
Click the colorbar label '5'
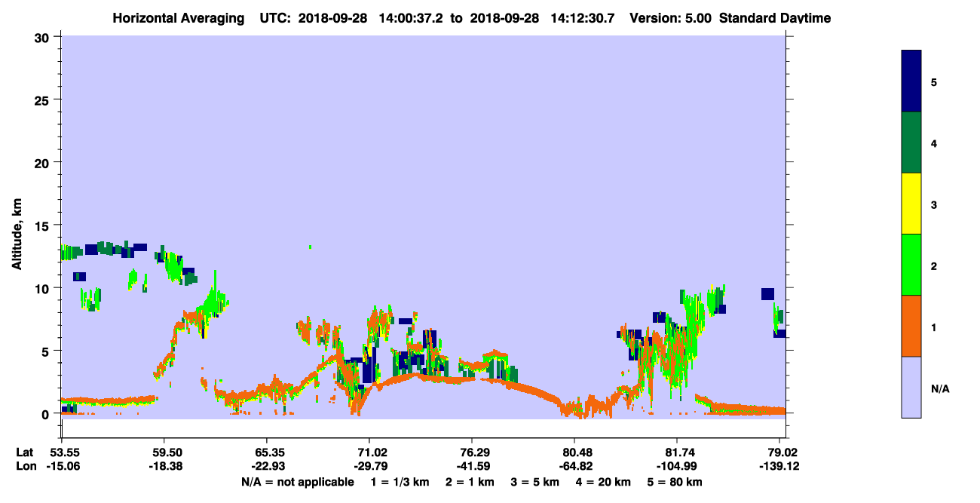pyautogui.click(x=934, y=81)
